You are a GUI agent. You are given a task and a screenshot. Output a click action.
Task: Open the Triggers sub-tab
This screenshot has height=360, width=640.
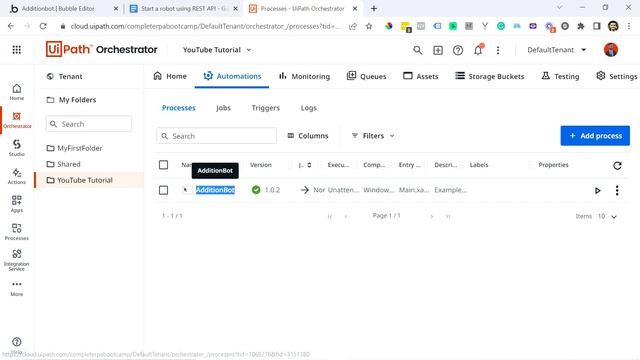click(265, 108)
